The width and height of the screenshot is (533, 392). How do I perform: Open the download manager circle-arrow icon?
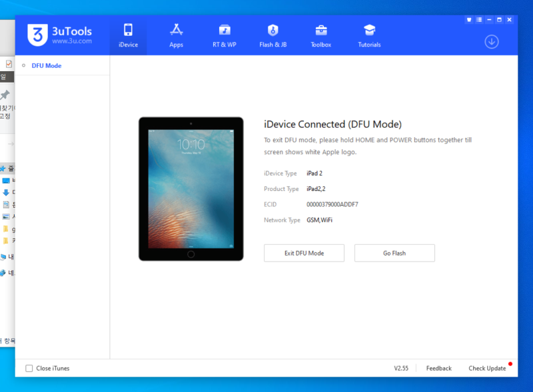pos(492,41)
